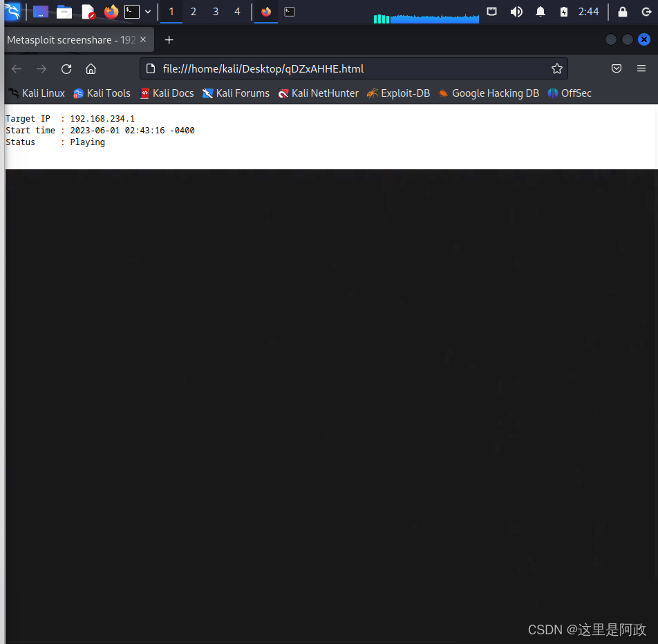Open the notifications bell icon
The width and height of the screenshot is (658, 644).
tap(540, 11)
